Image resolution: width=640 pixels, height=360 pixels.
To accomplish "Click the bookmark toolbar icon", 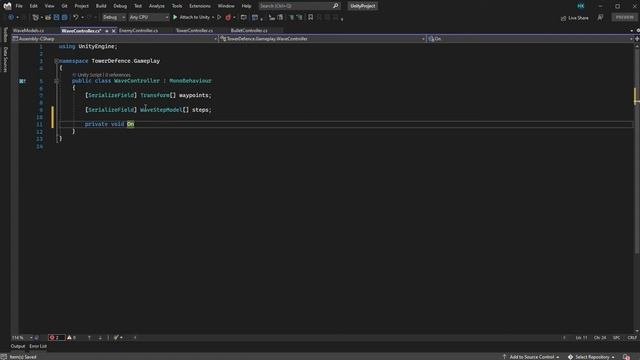I will (311, 18).
